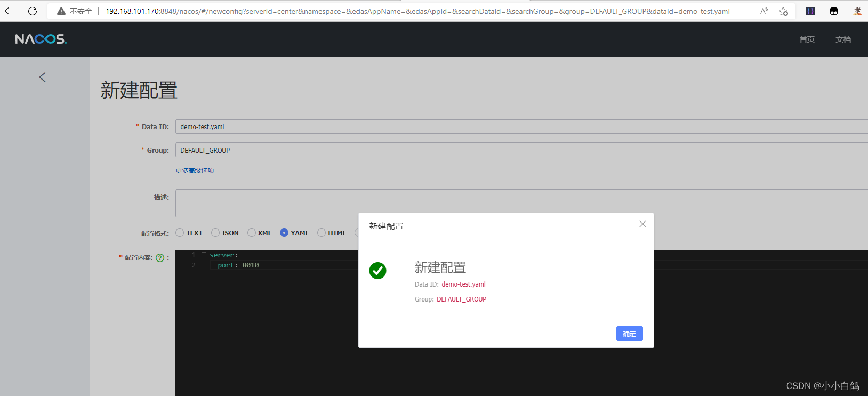Click the 描述 text area
Image resolution: width=868 pixels, height=396 pixels.
click(521, 203)
